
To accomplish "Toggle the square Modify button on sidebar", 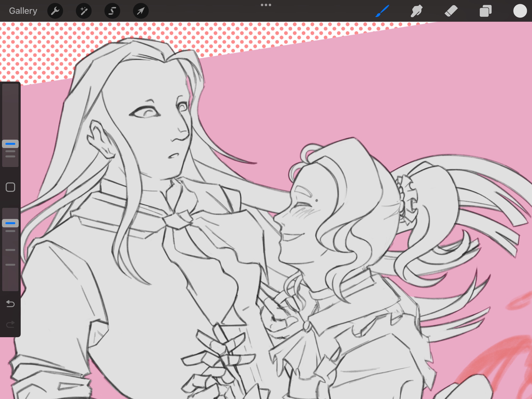I will pyautogui.click(x=10, y=187).
